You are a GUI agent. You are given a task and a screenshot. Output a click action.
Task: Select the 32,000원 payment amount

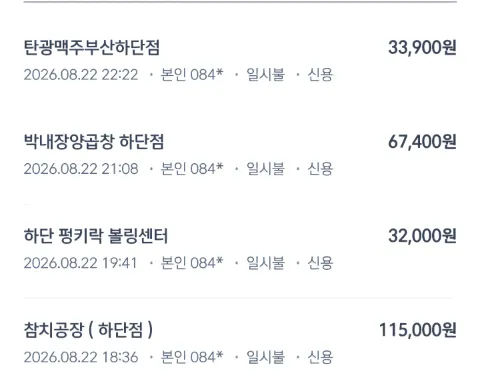pyautogui.click(x=422, y=236)
